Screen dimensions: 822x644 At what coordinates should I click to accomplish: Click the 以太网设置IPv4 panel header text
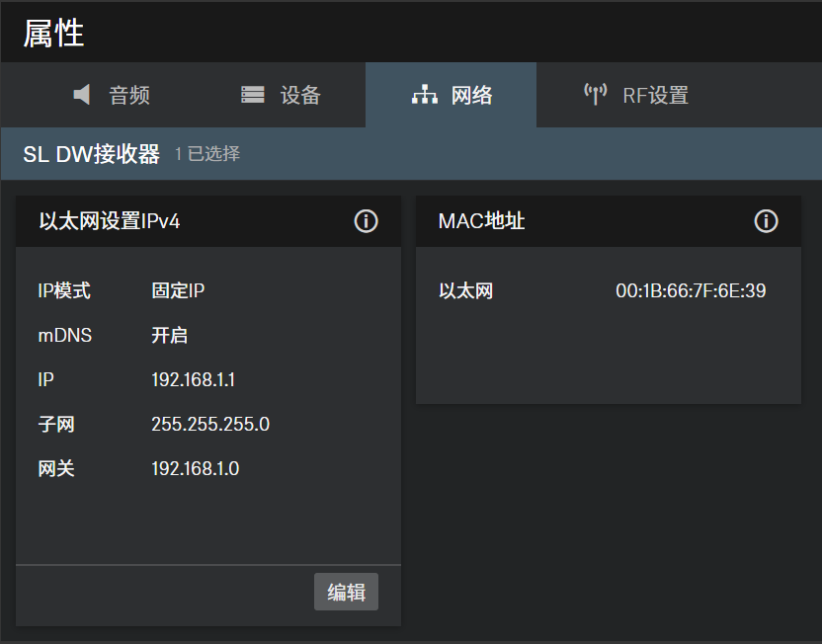click(x=110, y=221)
